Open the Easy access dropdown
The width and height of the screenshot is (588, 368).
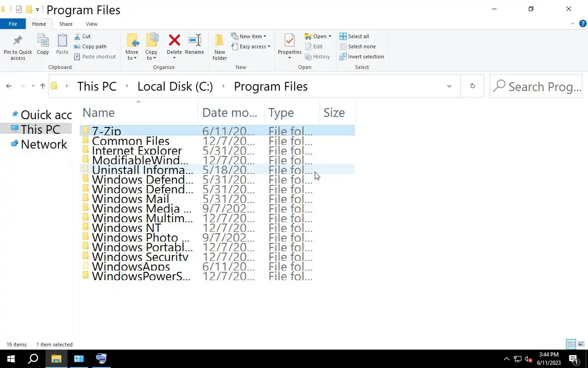[x=250, y=46]
